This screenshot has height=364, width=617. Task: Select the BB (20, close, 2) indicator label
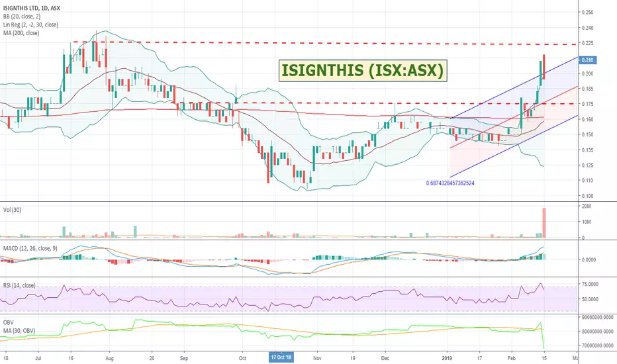tap(22, 17)
